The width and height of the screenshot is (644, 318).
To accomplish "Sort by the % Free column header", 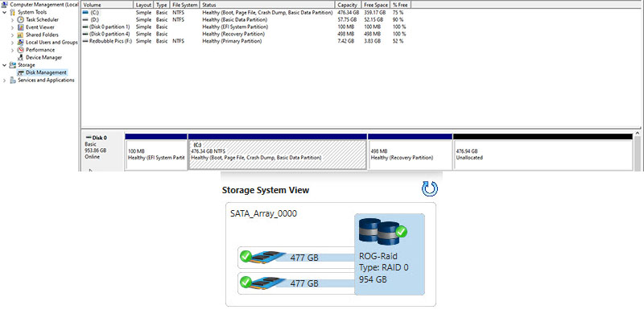I will (x=400, y=5).
